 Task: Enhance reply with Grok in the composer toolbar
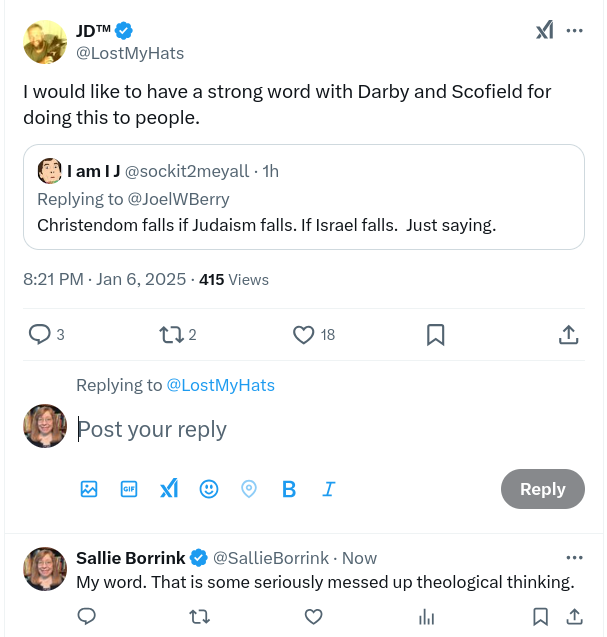coord(169,489)
